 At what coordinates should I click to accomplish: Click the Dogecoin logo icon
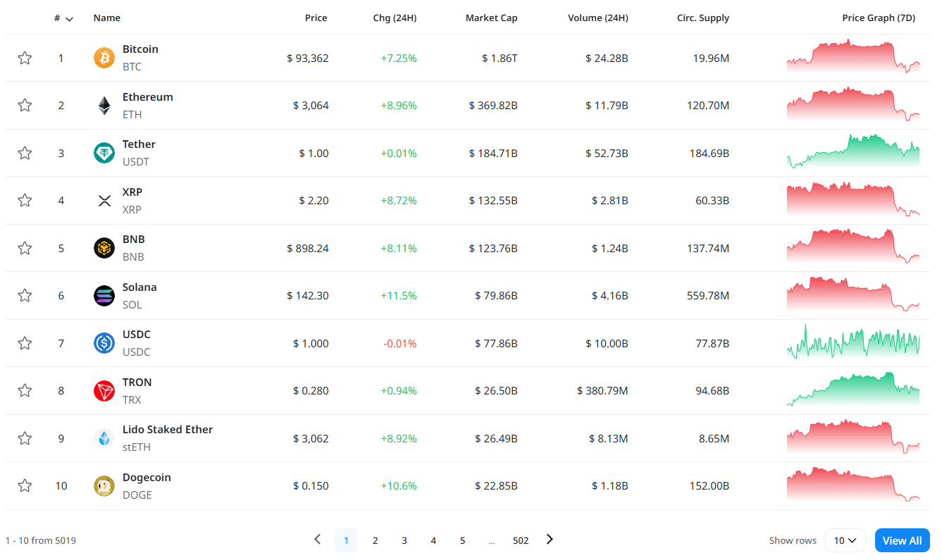tap(104, 486)
